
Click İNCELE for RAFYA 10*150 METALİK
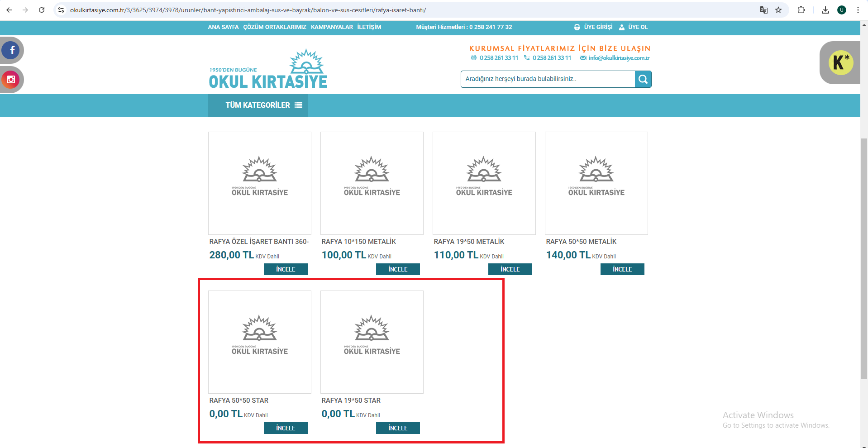[398, 269]
